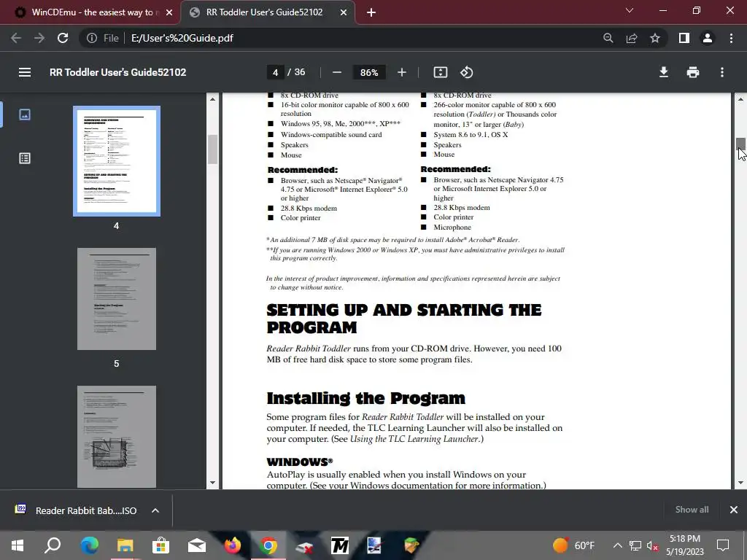The image size is (747, 560).
Task: Open File Explorer from the taskbar
Action: pyautogui.click(x=125, y=545)
